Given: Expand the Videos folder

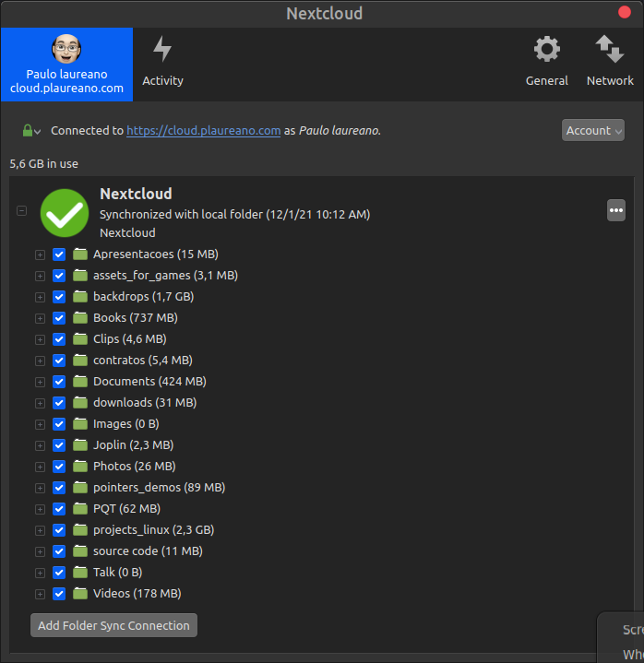Looking at the screenshot, I should pos(41,594).
